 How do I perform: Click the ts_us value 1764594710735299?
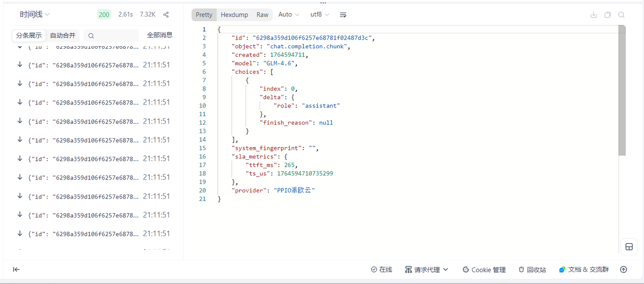[305, 173]
